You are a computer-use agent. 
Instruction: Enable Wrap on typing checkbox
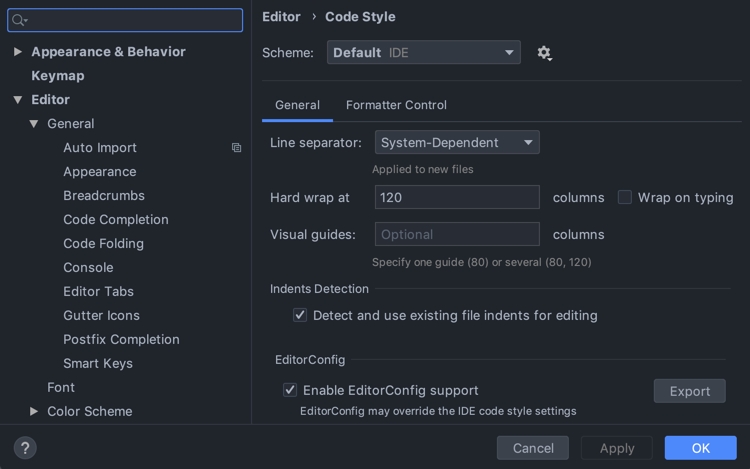click(625, 198)
